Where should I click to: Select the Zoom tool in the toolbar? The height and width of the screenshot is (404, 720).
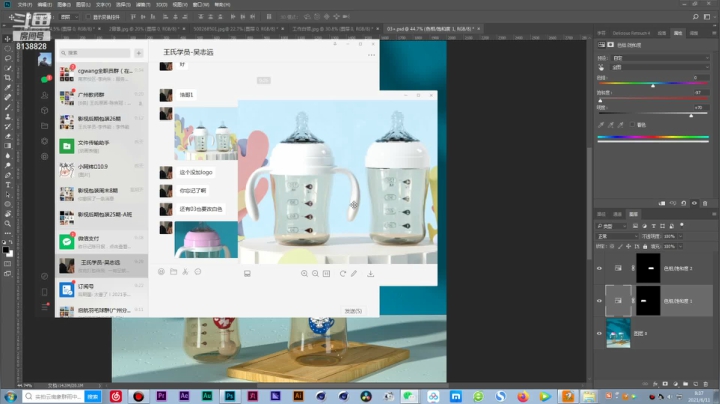click(7, 224)
